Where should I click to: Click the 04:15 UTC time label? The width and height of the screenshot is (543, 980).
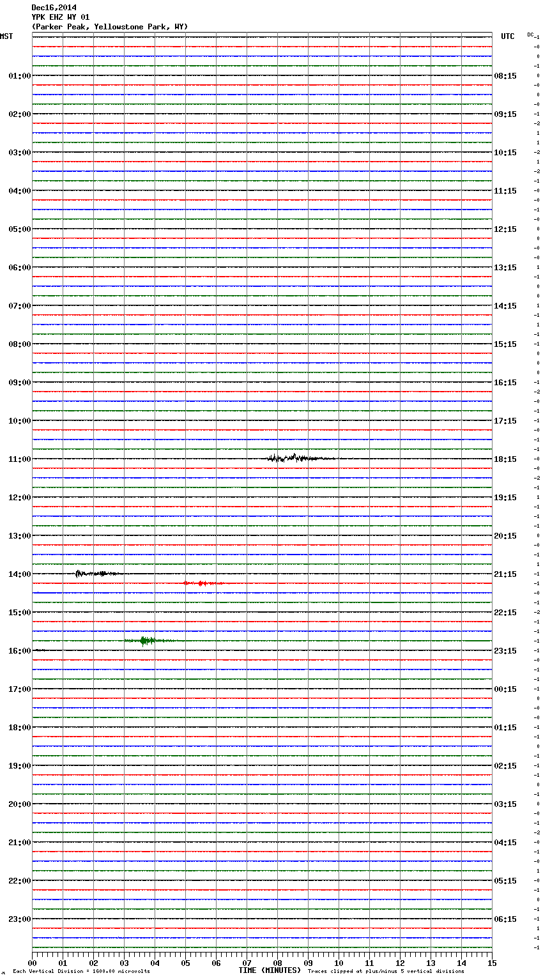pyautogui.click(x=505, y=843)
